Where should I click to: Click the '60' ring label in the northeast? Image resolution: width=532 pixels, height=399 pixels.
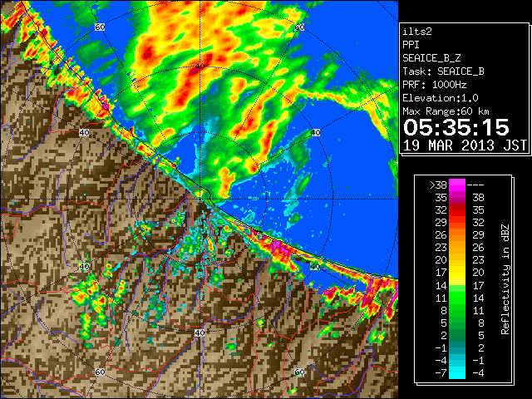299,27
